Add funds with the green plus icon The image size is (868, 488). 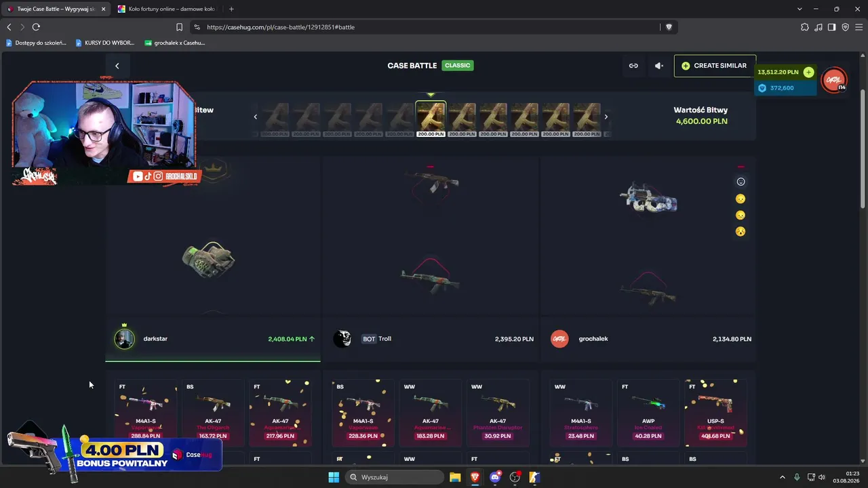[x=808, y=72]
